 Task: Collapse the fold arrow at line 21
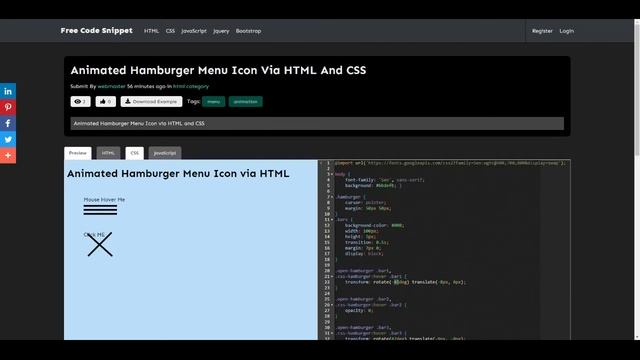pyautogui.click(x=332, y=276)
